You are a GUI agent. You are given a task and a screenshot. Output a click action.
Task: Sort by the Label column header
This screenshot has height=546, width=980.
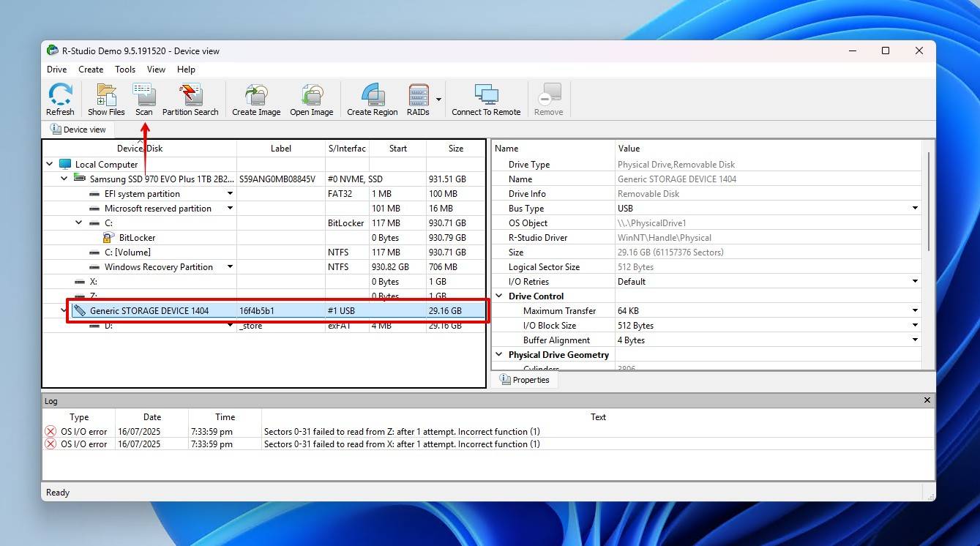pos(281,148)
